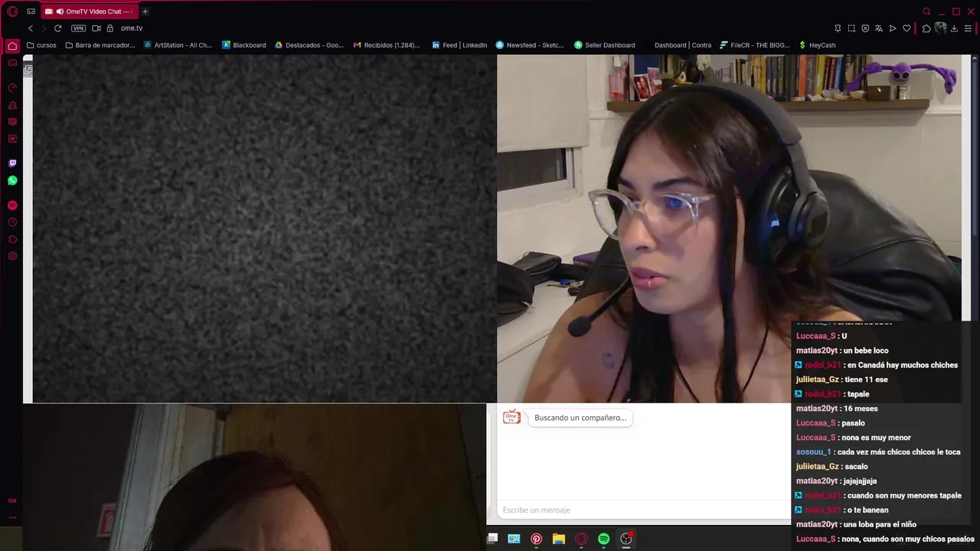980x551 pixels.
Task: Reload the ome.tv page
Action: tap(57, 28)
